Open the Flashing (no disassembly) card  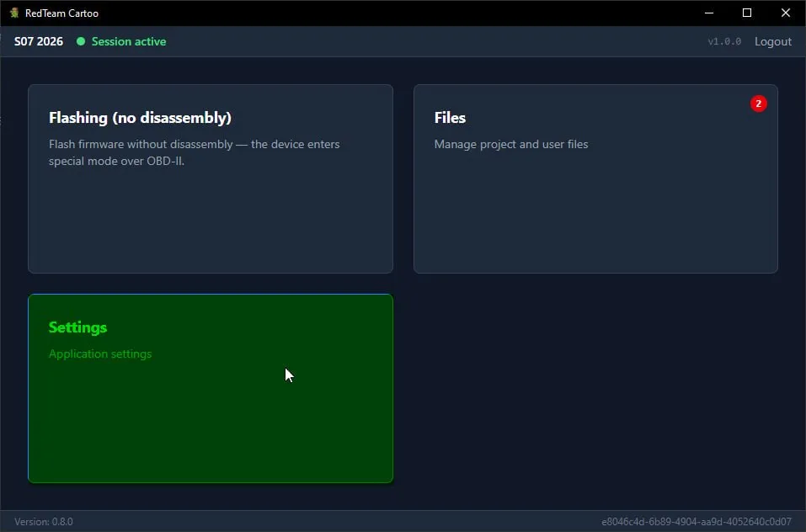211,178
